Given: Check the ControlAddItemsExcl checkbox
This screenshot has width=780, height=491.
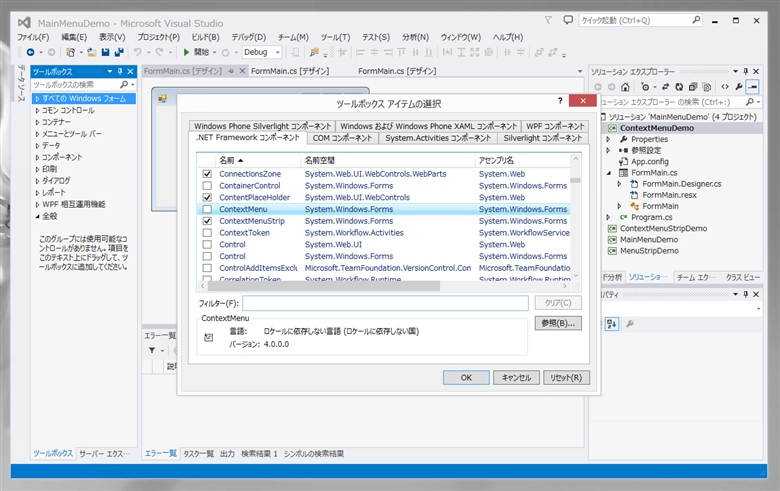Looking at the screenshot, I should pyautogui.click(x=207, y=268).
